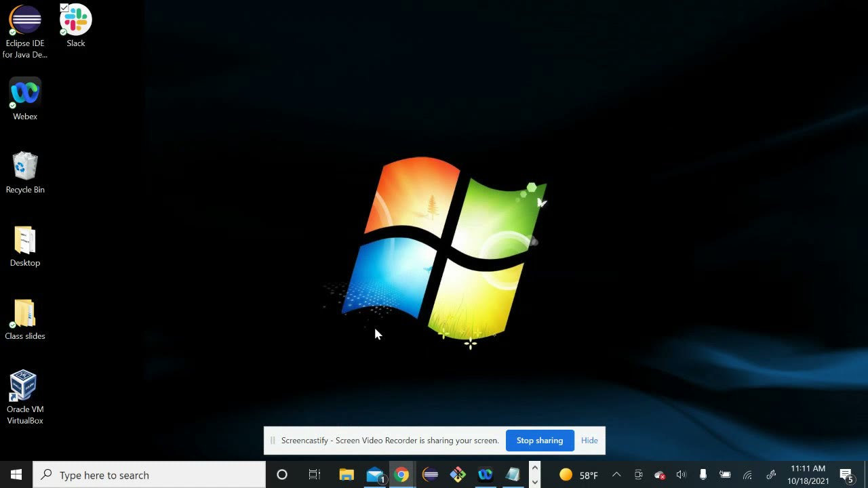Open the Action Center notifications
The width and height of the screenshot is (868, 488).
846,475
